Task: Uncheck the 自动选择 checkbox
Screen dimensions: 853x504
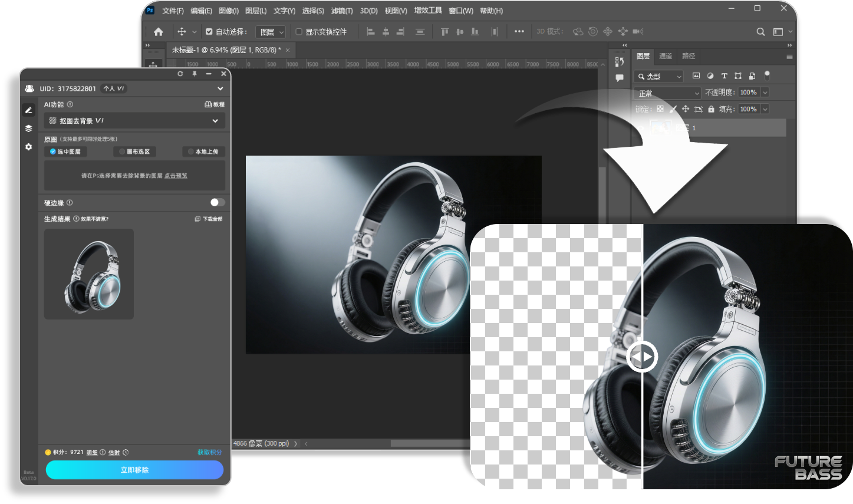Action: [209, 32]
